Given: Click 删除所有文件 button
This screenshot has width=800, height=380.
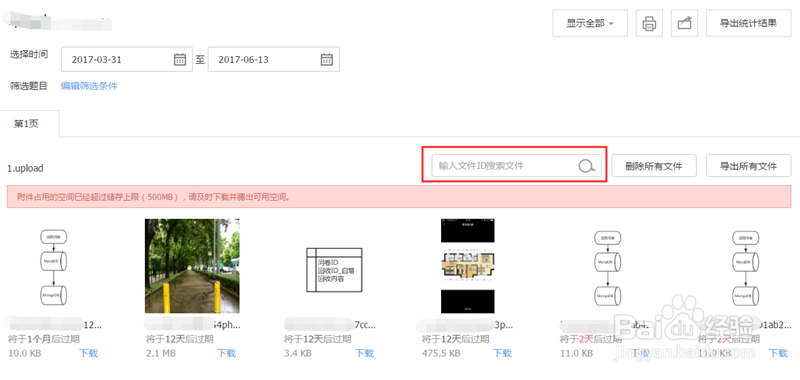Looking at the screenshot, I should pos(654,166).
